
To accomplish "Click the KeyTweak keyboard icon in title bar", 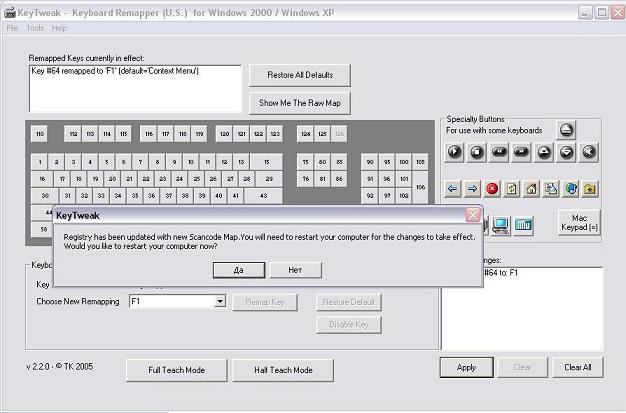I will click(x=10, y=13).
